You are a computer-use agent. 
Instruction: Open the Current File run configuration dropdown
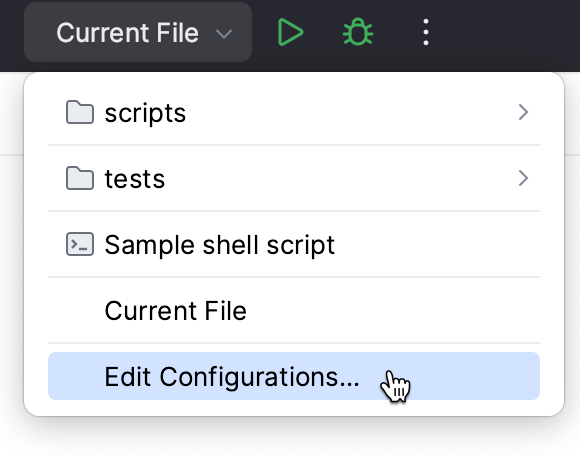click(x=138, y=32)
